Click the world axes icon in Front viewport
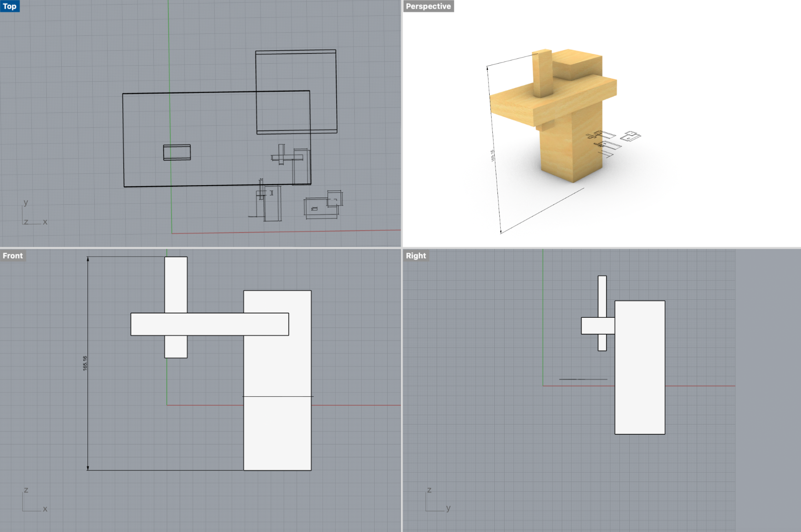This screenshot has width=801, height=532. 34,500
